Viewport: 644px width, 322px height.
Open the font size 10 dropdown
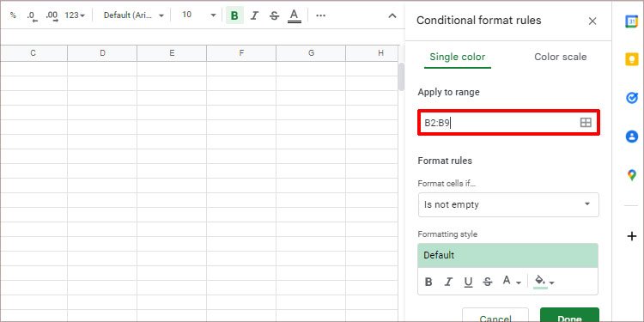coord(199,15)
